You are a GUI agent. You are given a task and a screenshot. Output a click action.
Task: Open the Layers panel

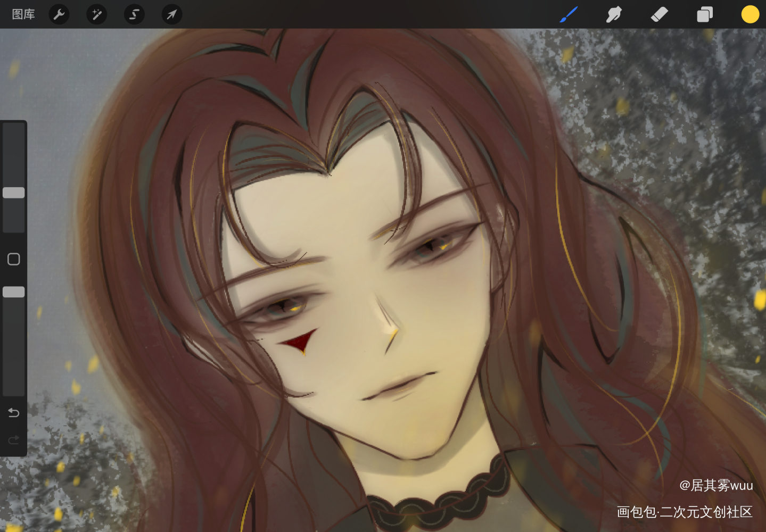(x=704, y=14)
